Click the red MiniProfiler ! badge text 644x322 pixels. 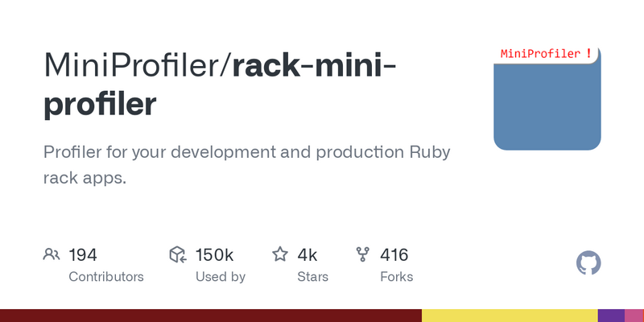point(546,53)
